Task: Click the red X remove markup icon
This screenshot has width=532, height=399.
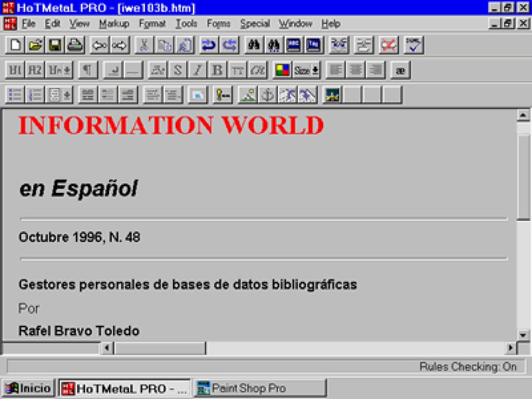Action: pyautogui.click(x=389, y=45)
